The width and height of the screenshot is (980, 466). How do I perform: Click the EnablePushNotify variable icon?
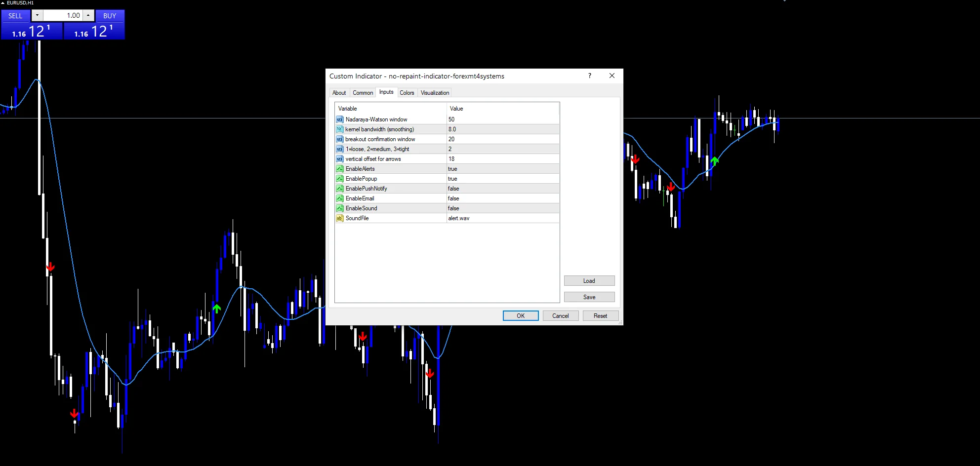339,189
